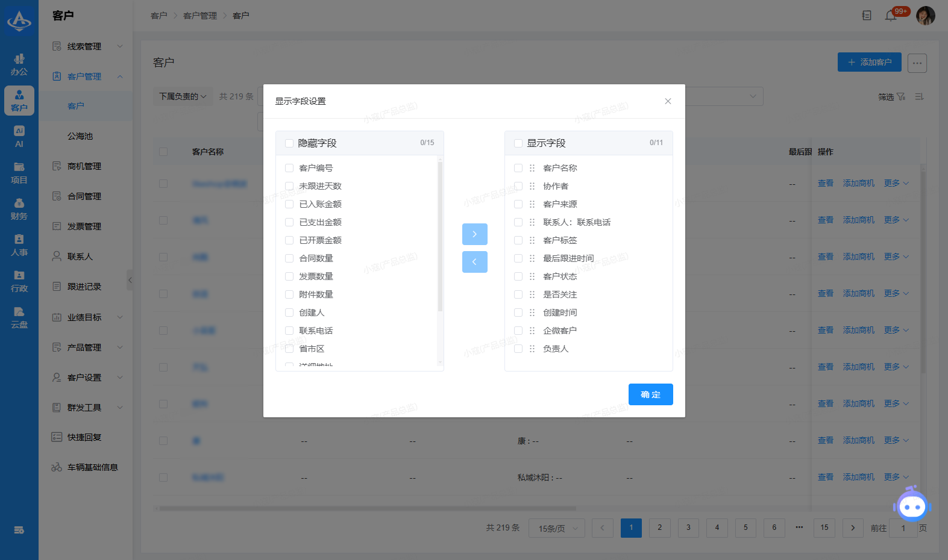This screenshot has width=948, height=560.
Task: Click the AI icon in left sidebar
Action: (x=19, y=137)
